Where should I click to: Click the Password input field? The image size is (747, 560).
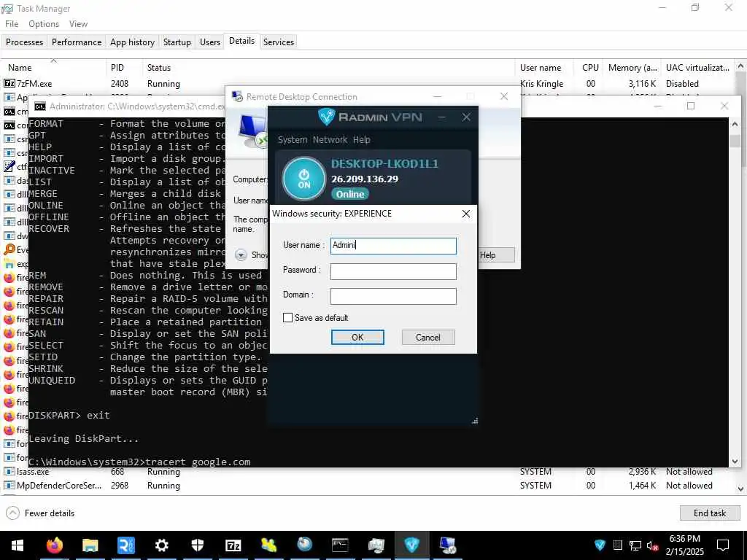(x=393, y=271)
